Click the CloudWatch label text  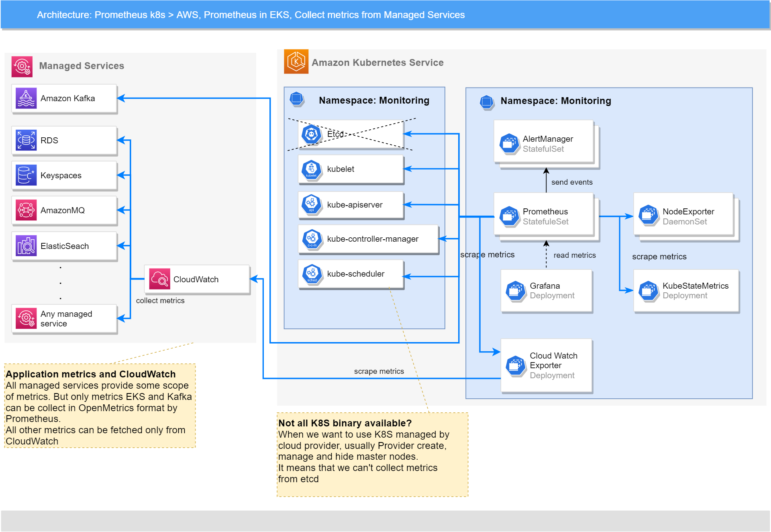pyautogui.click(x=196, y=279)
